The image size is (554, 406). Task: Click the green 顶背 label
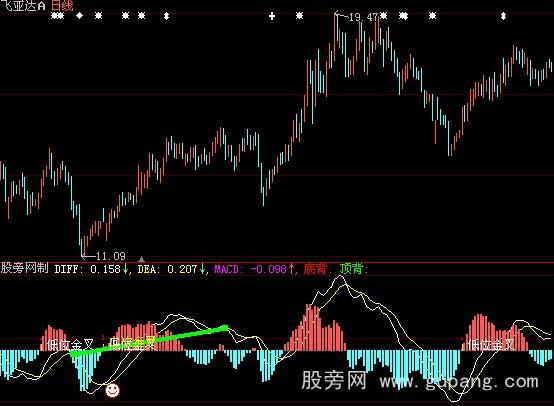(x=351, y=269)
